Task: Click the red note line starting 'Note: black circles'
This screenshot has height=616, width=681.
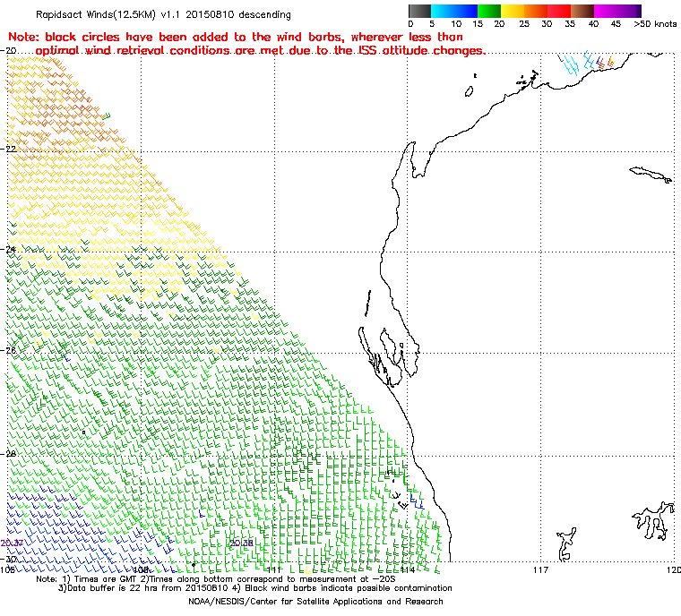Action: click(236, 37)
